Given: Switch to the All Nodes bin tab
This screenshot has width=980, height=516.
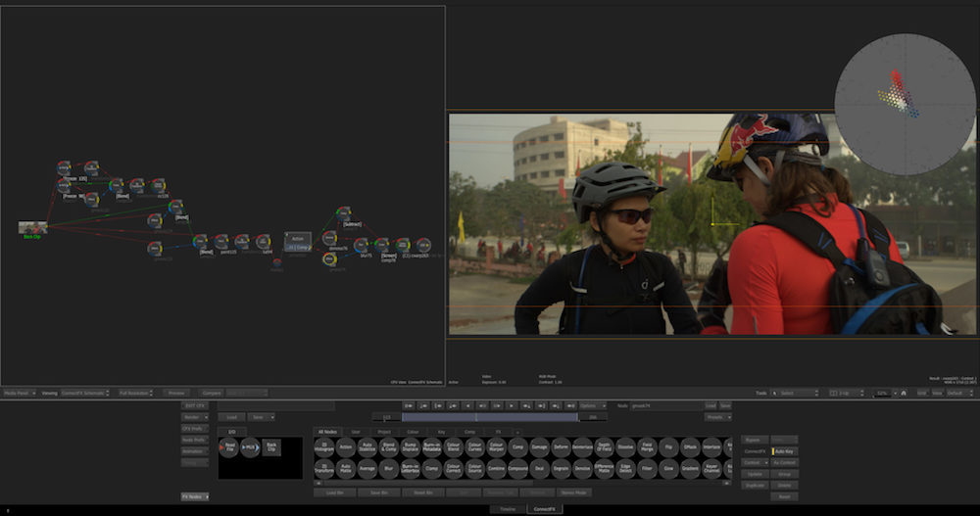Looking at the screenshot, I should 327,432.
